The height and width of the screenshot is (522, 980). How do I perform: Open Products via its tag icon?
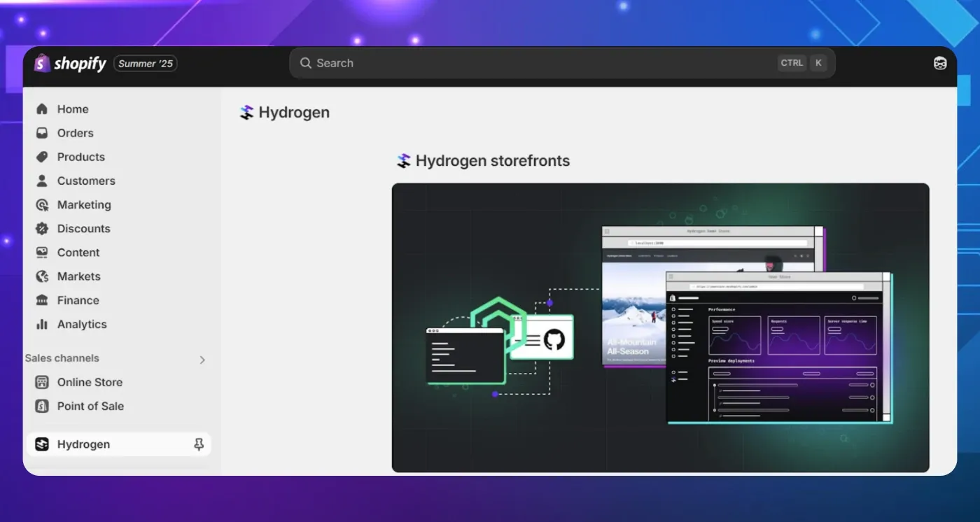(x=43, y=157)
